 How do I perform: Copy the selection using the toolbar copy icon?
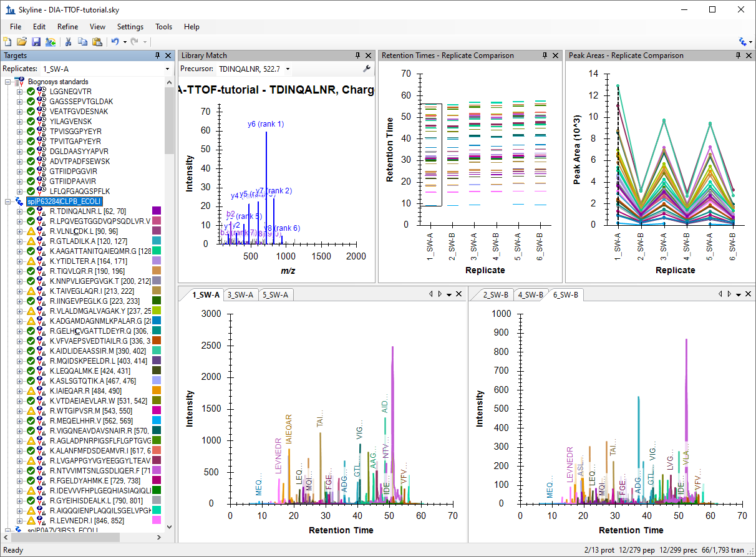(x=82, y=42)
